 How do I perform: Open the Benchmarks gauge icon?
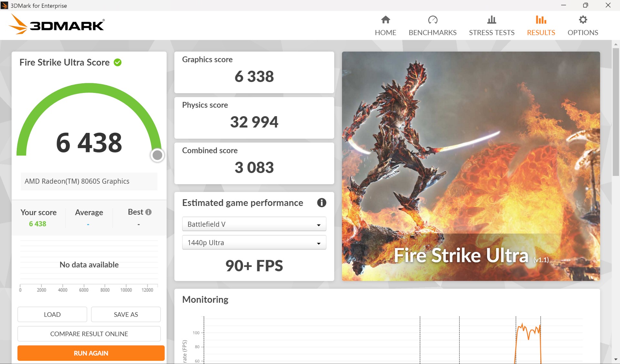pos(432,20)
